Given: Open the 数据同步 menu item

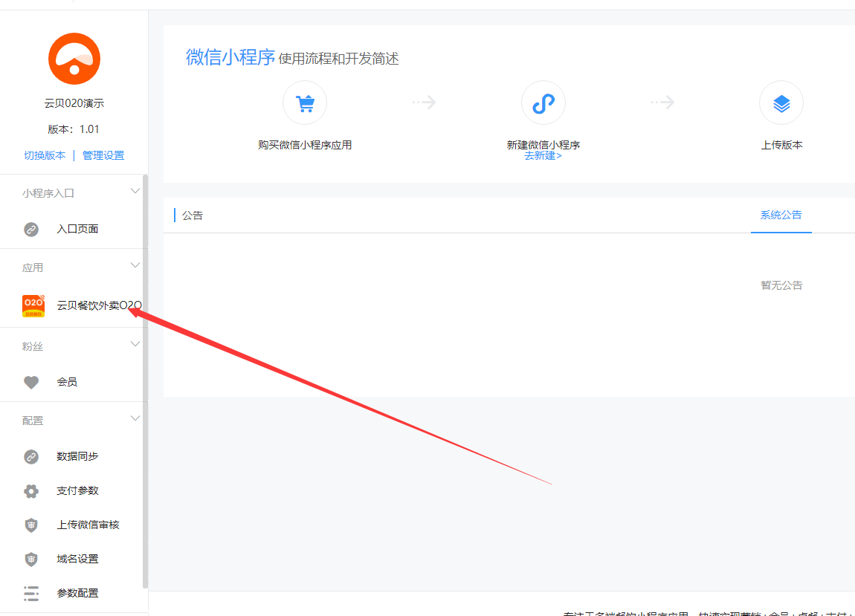Looking at the screenshot, I should pyautogui.click(x=77, y=456).
